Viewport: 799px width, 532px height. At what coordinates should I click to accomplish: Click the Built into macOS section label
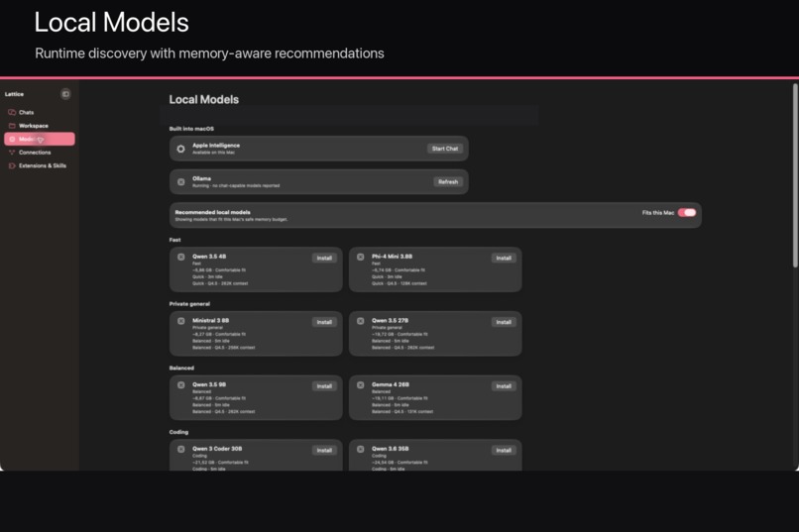tap(191, 129)
